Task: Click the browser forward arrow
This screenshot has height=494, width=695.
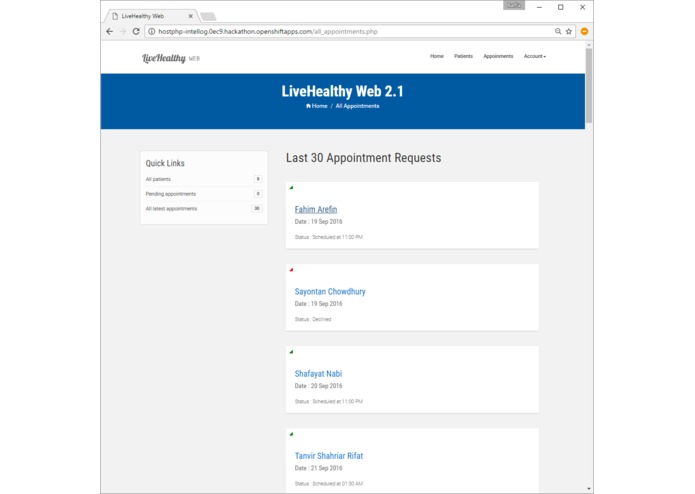Action: click(x=123, y=31)
